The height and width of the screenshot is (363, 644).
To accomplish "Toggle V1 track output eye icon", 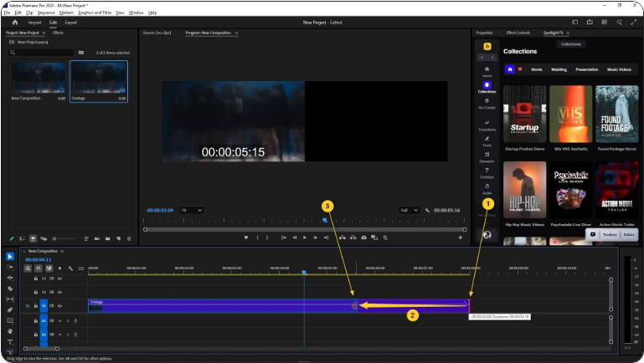I will (x=59, y=306).
